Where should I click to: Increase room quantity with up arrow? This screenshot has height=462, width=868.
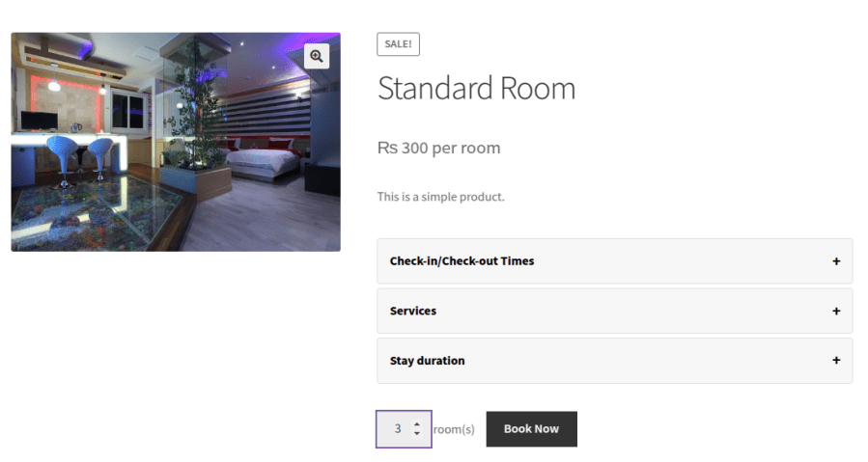tap(417, 423)
